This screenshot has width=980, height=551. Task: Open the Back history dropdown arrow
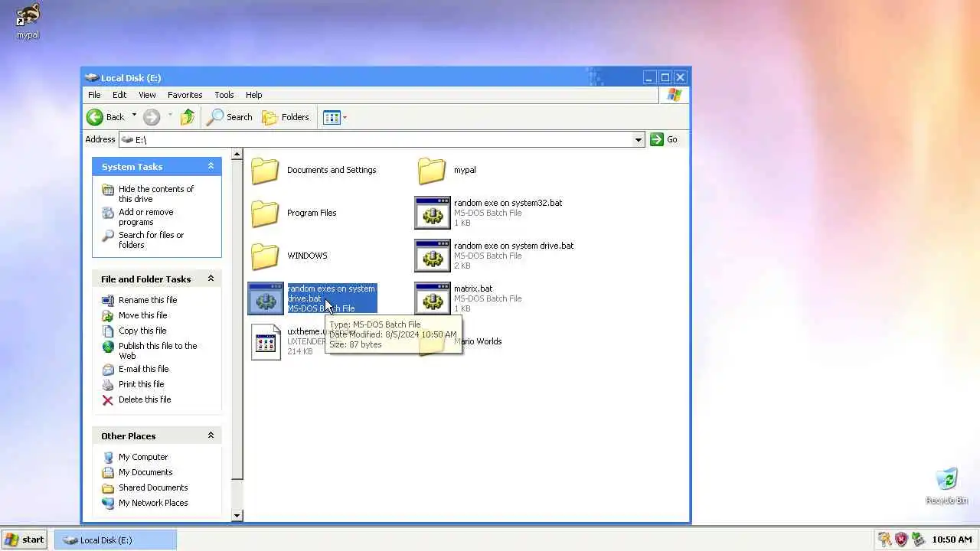click(x=134, y=116)
